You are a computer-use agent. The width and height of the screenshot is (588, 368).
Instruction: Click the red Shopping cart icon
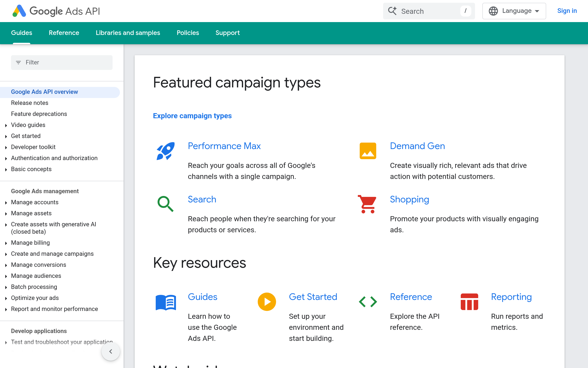click(367, 204)
